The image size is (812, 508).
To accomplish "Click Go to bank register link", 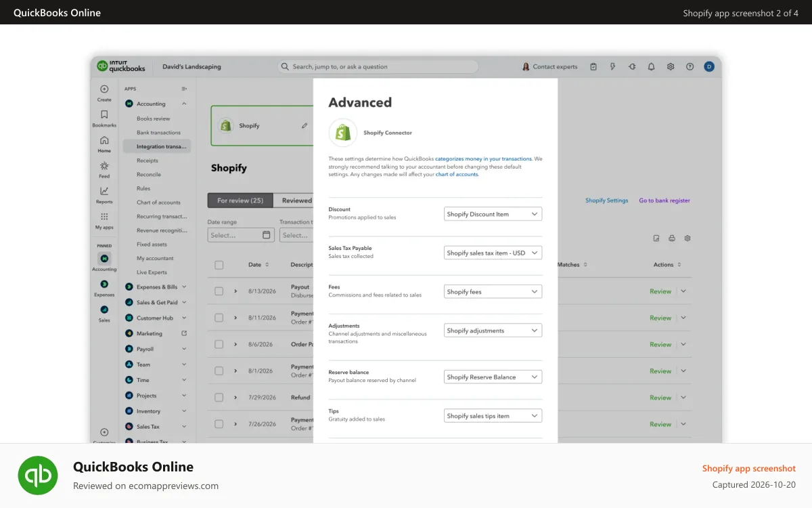I will tap(664, 200).
